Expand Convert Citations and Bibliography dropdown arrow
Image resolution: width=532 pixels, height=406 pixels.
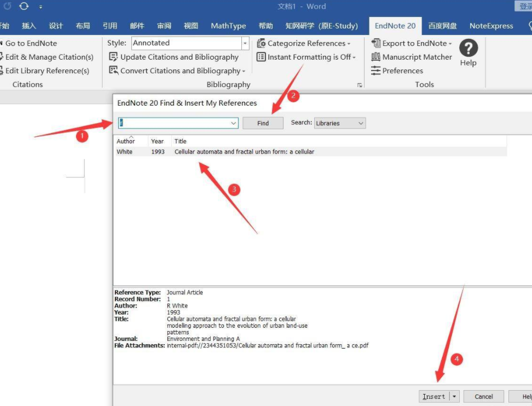click(x=244, y=71)
